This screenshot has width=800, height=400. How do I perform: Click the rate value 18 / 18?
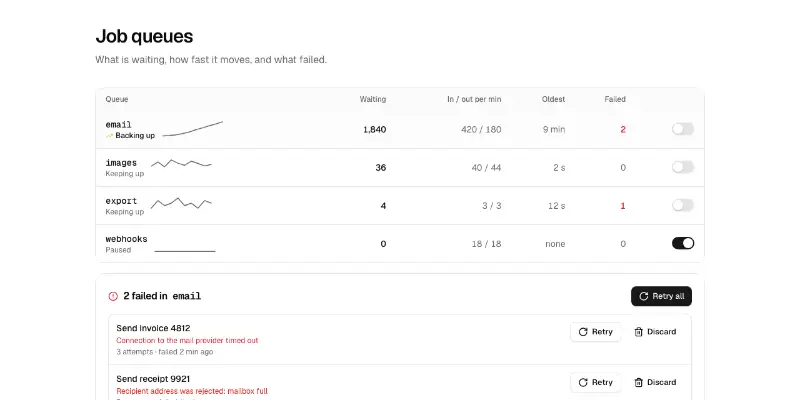pos(486,244)
